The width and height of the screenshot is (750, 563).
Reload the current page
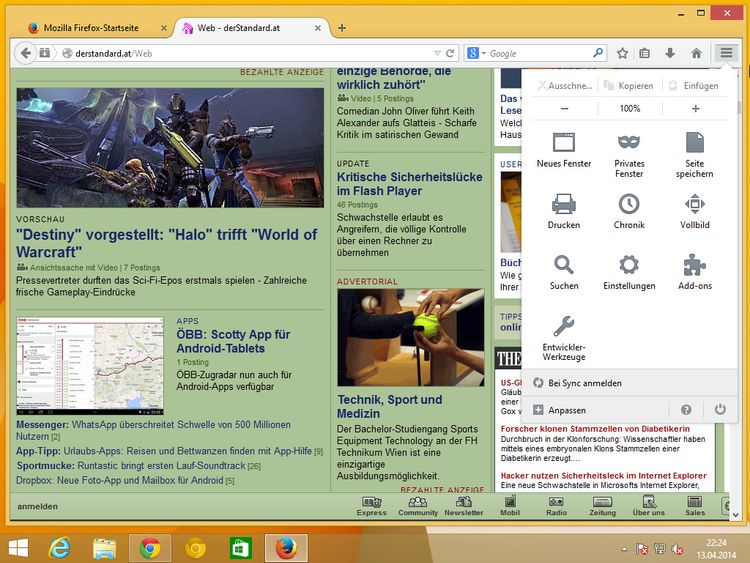[x=450, y=53]
